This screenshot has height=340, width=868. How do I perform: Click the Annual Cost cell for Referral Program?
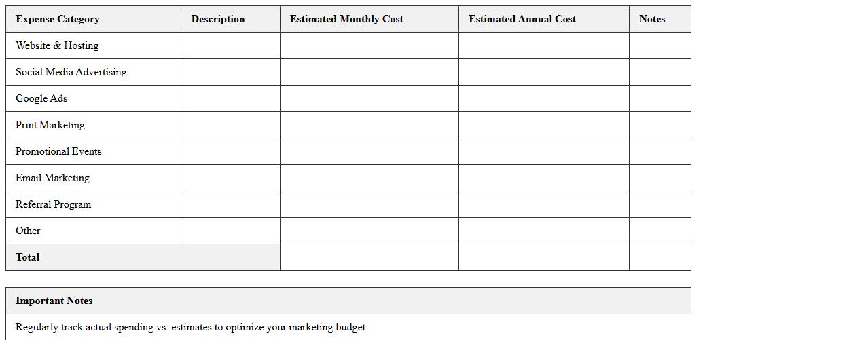click(x=543, y=204)
